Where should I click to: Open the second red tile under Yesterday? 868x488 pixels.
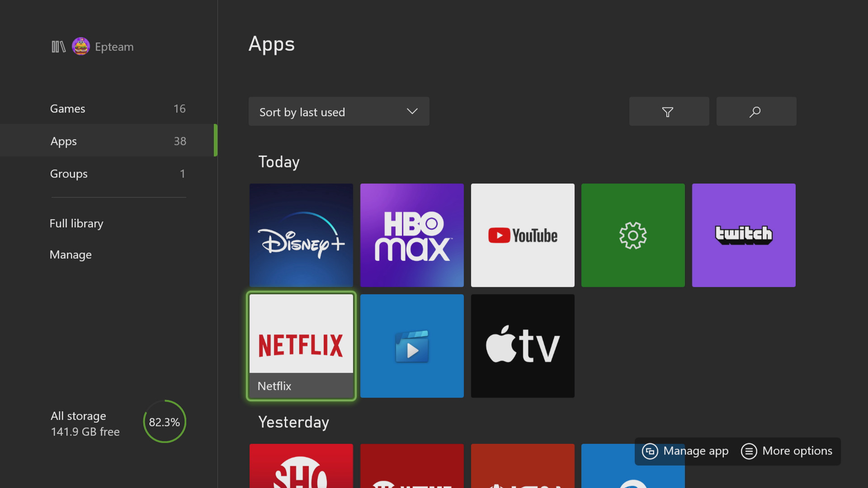(x=412, y=466)
